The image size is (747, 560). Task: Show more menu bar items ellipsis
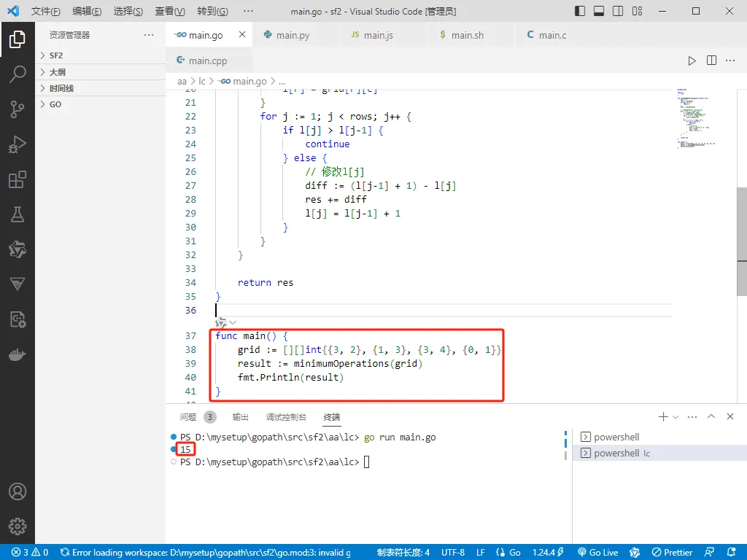[248, 11]
